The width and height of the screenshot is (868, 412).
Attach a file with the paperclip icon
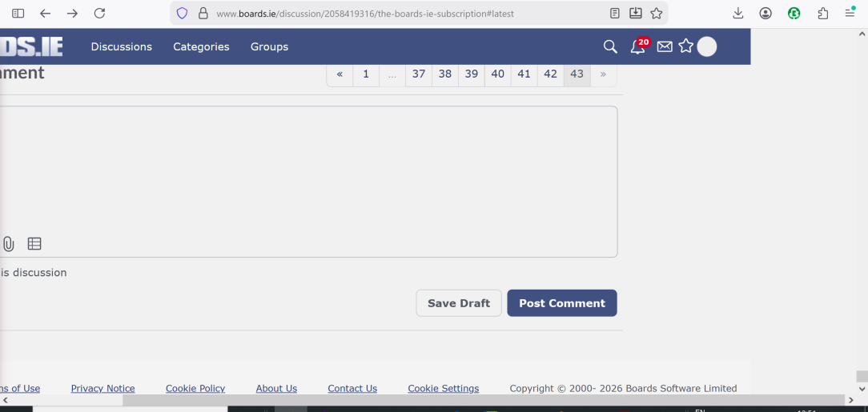pos(8,244)
